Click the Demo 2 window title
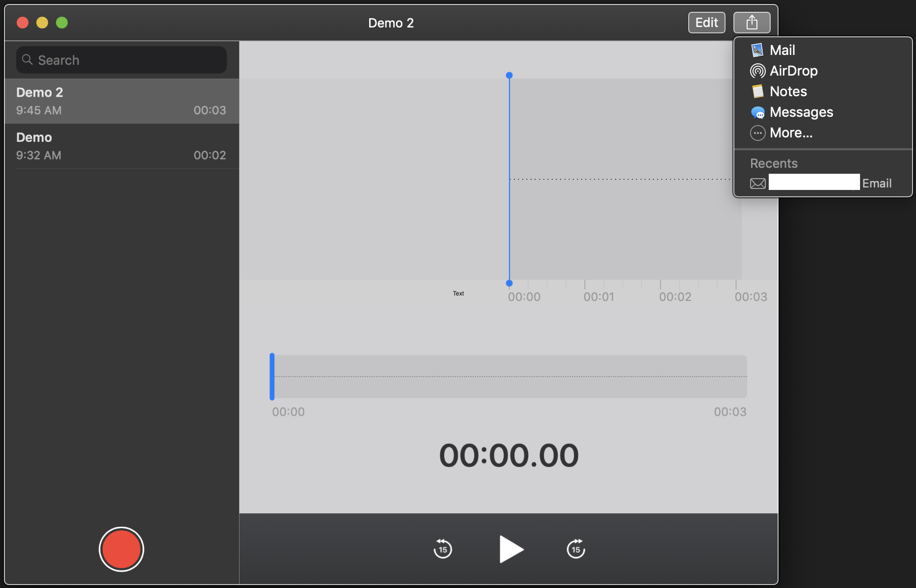This screenshot has width=916, height=588. [x=391, y=23]
